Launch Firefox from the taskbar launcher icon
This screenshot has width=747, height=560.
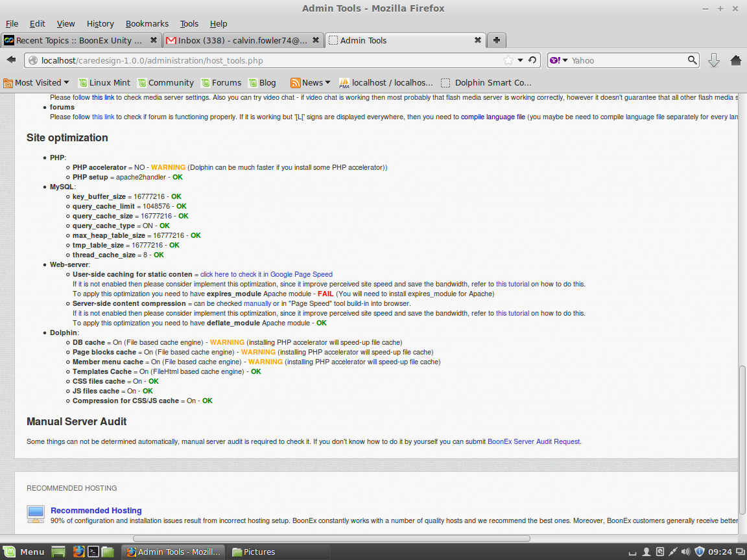pos(78,552)
